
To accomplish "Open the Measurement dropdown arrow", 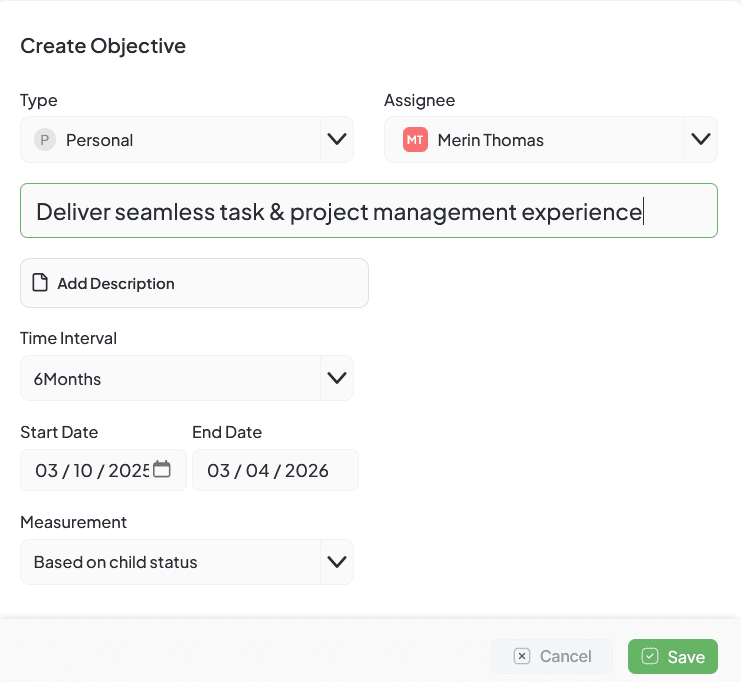I will (337, 562).
